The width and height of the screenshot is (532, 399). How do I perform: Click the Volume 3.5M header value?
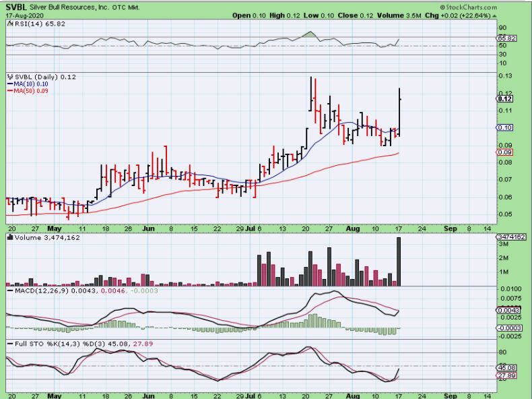(x=399, y=16)
